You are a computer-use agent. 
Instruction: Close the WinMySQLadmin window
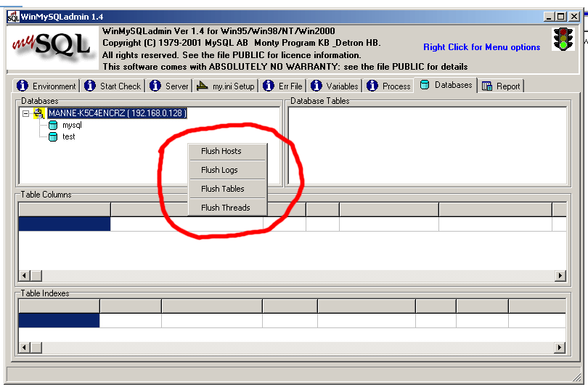[x=574, y=17]
